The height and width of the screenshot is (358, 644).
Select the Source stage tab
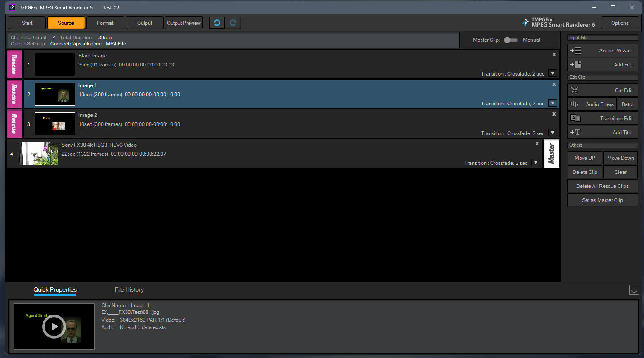click(66, 23)
